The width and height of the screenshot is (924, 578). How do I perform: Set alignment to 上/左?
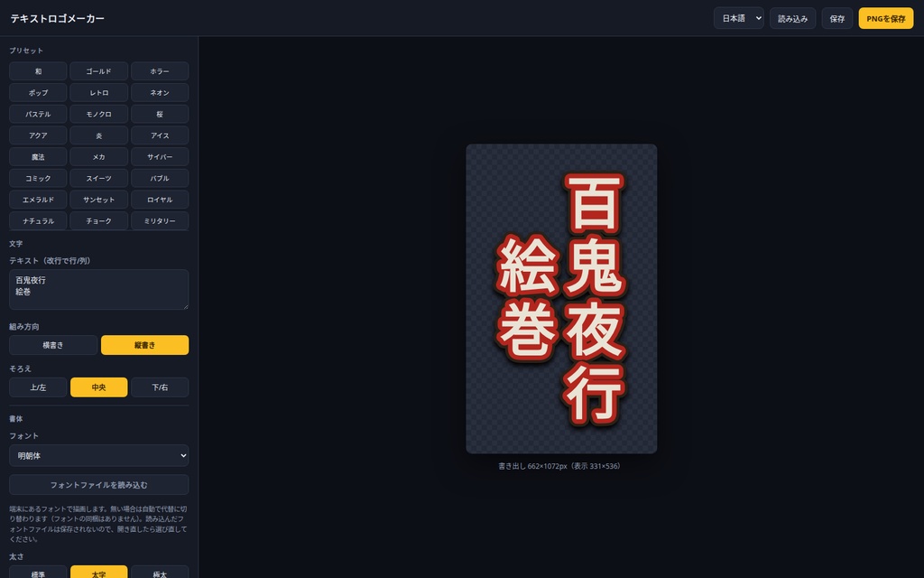(x=38, y=387)
